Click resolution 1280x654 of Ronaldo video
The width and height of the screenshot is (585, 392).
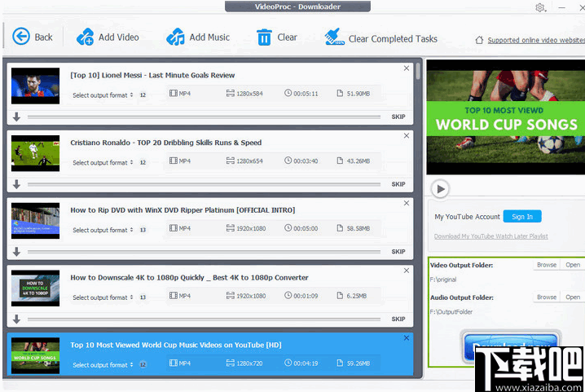(x=244, y=161)
